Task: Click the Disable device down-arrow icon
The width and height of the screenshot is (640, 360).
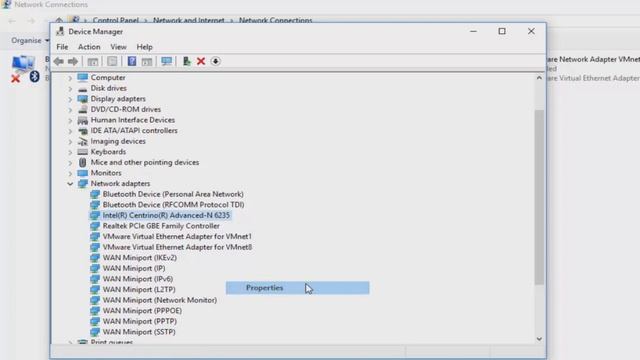Action: coord(216,61)
